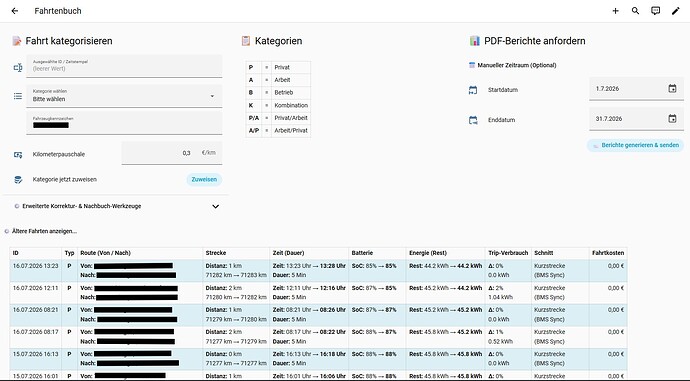Select the 16.07.2026 13:23 trip row
Viewport: 690px width, 381px height.
coord(319,271)
